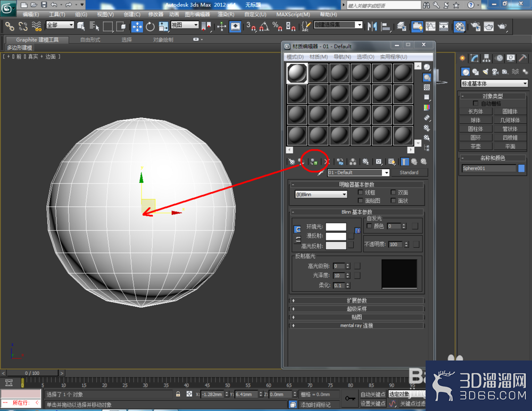Click Assign Material to Selection icon

pyautogui.click(x=314, y=162)
